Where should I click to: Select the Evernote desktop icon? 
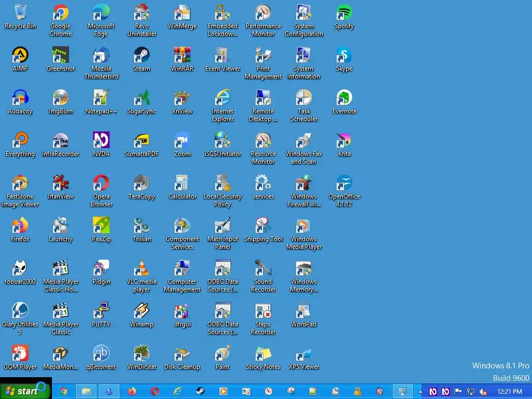pyautogui.click(x=344, y=102)
